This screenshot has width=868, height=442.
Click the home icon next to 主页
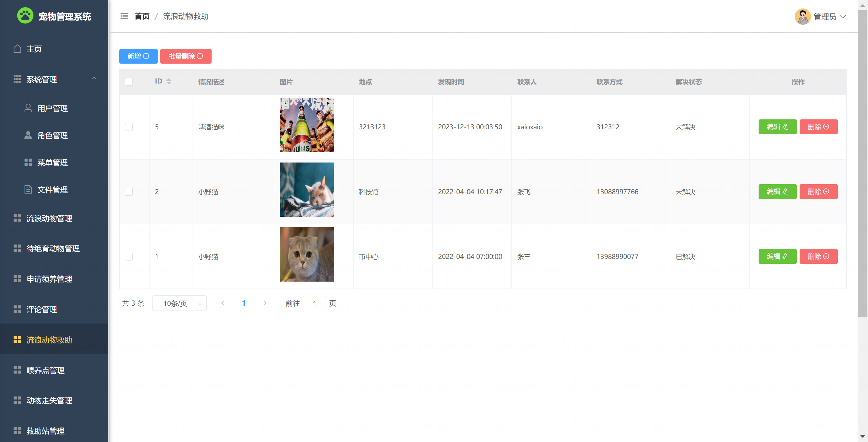click(17, 49)
